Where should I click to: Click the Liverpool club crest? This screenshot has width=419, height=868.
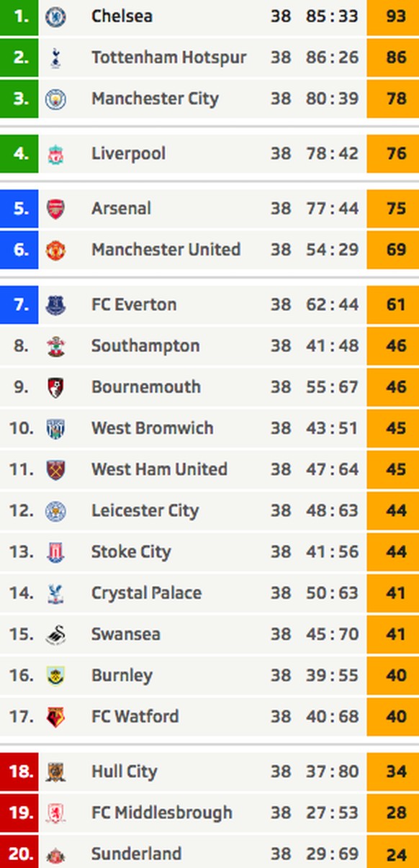pos(55,153)
